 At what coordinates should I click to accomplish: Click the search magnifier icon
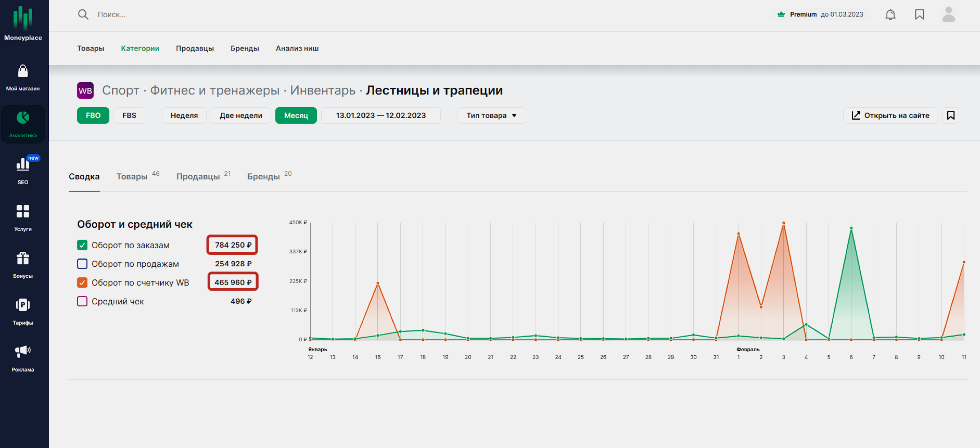click(x=83, y=14)
